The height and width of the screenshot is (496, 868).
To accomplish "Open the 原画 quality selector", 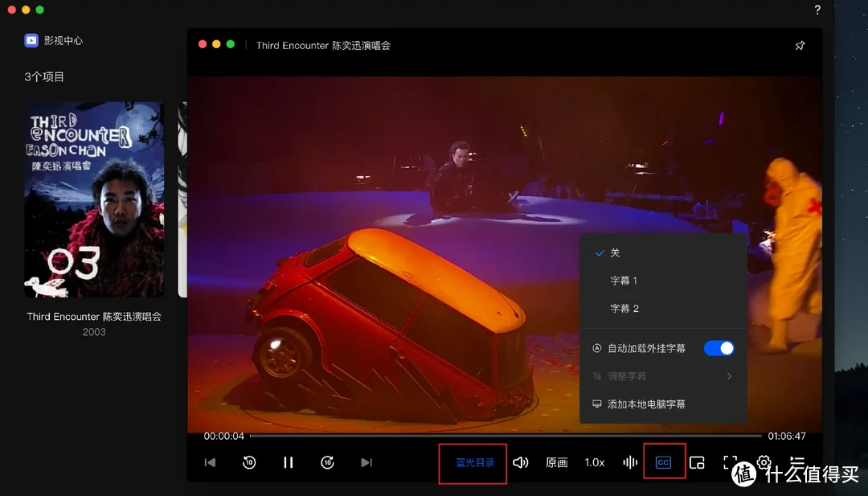I will tap(556, 463).
